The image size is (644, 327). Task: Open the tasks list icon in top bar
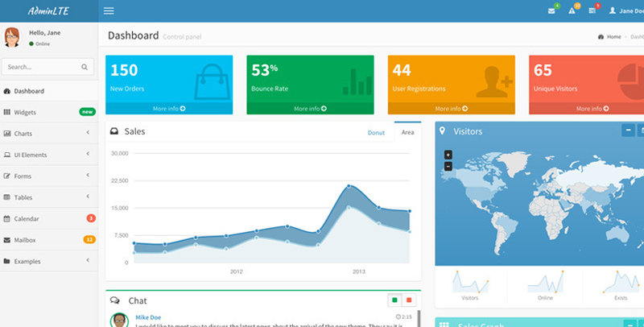[592, 11]
